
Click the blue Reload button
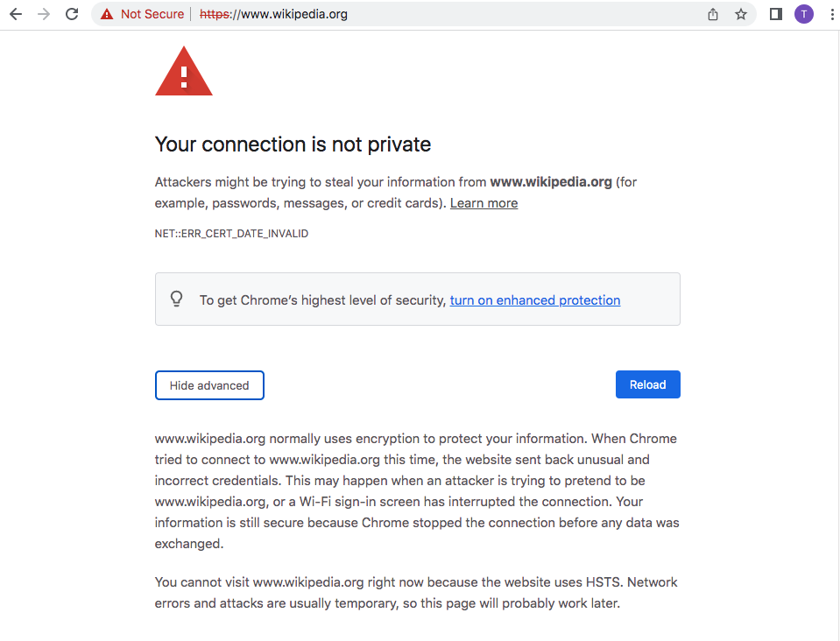[647, 384]
